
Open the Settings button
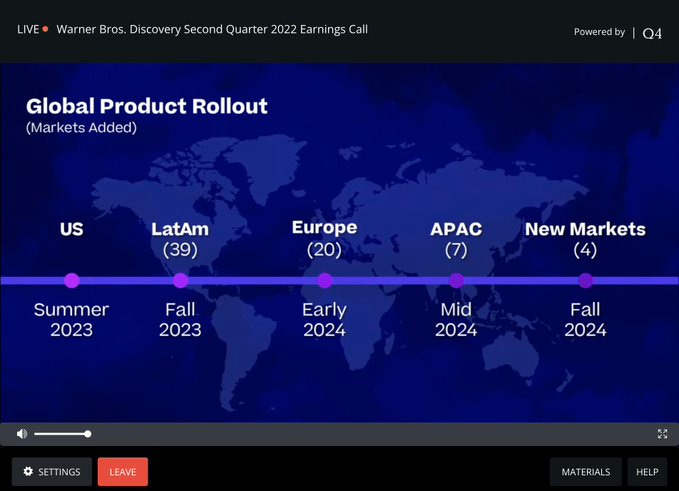[52, 472]
